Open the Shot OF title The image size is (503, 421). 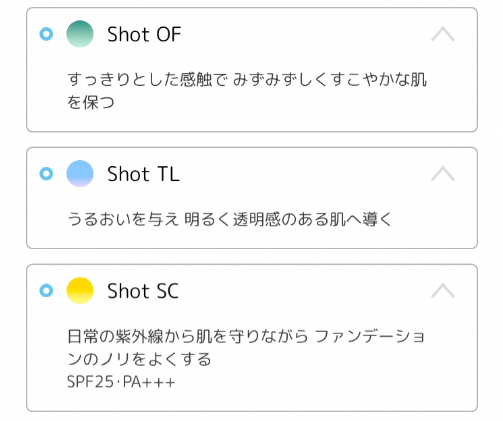(x=144, y=34)
